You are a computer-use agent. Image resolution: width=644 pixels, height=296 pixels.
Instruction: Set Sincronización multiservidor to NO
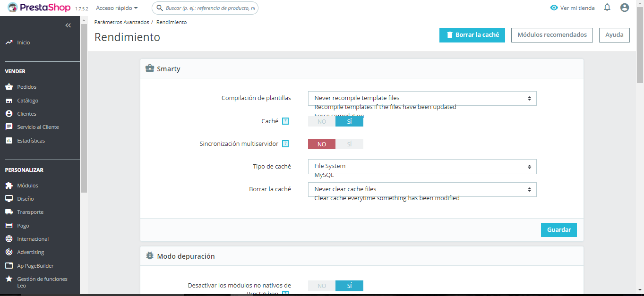(322, 144)
